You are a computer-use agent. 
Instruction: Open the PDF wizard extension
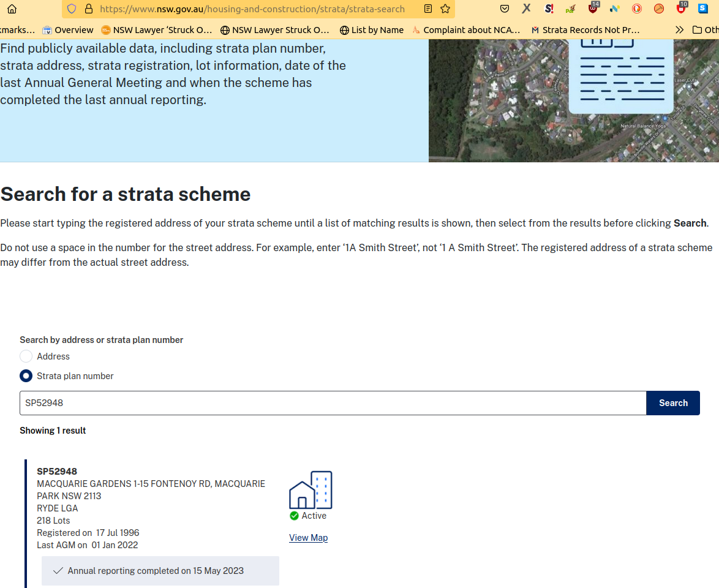pyautogui.click(x=571, y=9)
